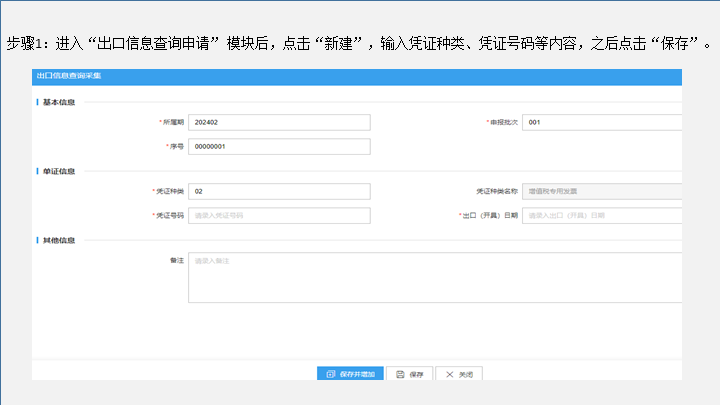
Task: Click the 单证信息 section heading
Action: click(x=59, y=171)
